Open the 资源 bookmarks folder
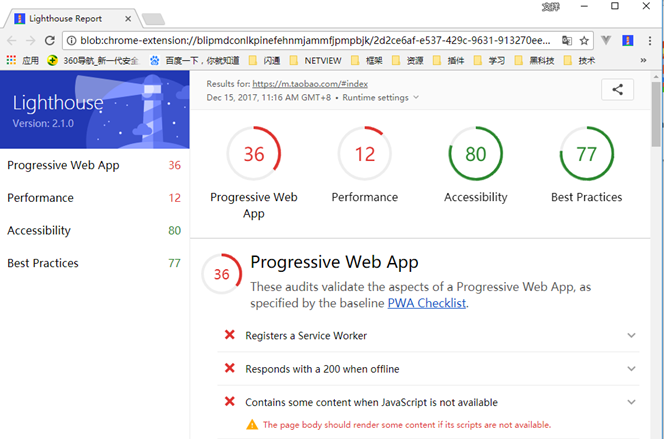 pos(408,61)
